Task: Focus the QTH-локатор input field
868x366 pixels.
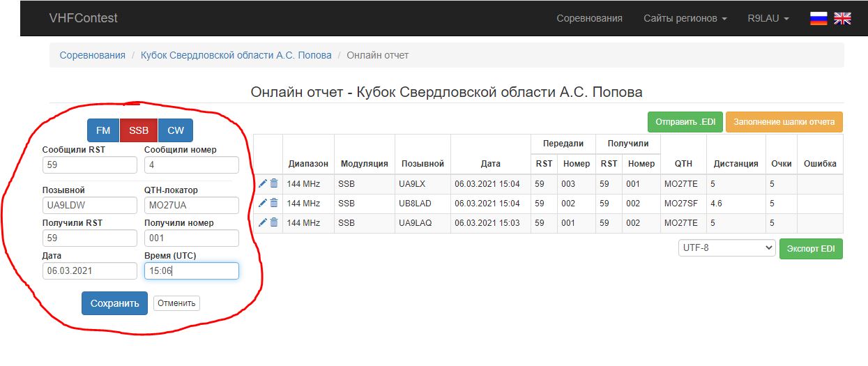Action: click(x=192, y=206)
